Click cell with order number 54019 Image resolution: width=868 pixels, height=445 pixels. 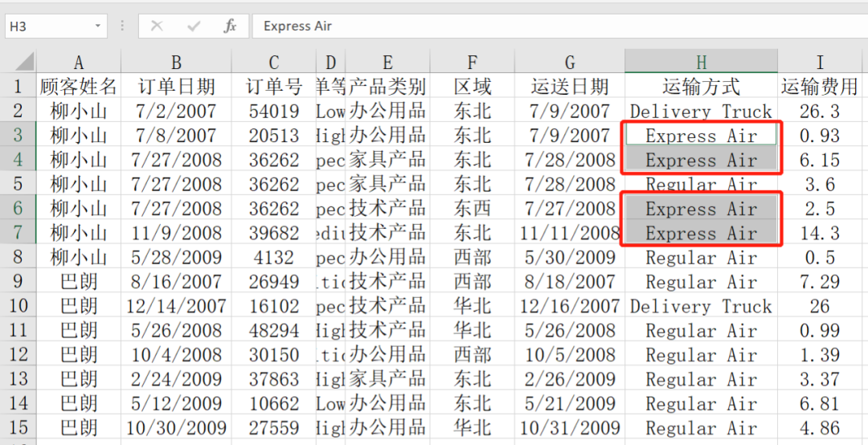tap(273, 111)
